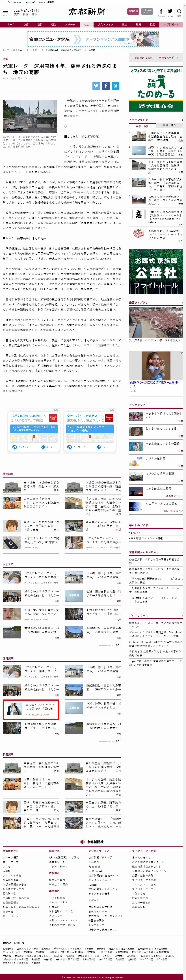Play the 淀の河津桜 video thumbnail
The width and height of the screenshot is (186, 980).
pyautogui.click(x=156, y=323)
